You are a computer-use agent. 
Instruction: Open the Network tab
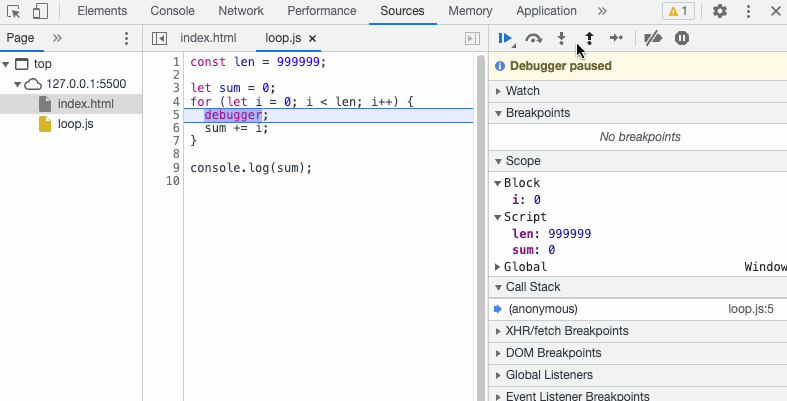coord(241,11)
